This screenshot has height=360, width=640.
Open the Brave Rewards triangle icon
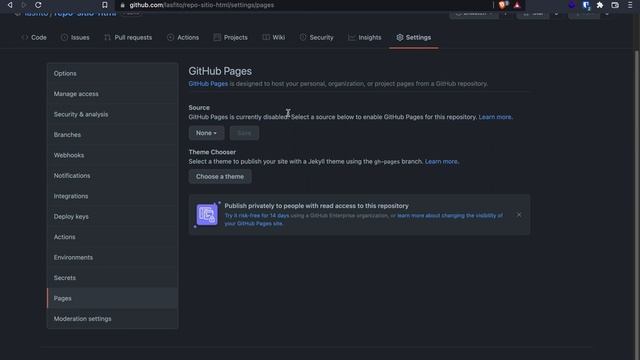coord(517,5)
